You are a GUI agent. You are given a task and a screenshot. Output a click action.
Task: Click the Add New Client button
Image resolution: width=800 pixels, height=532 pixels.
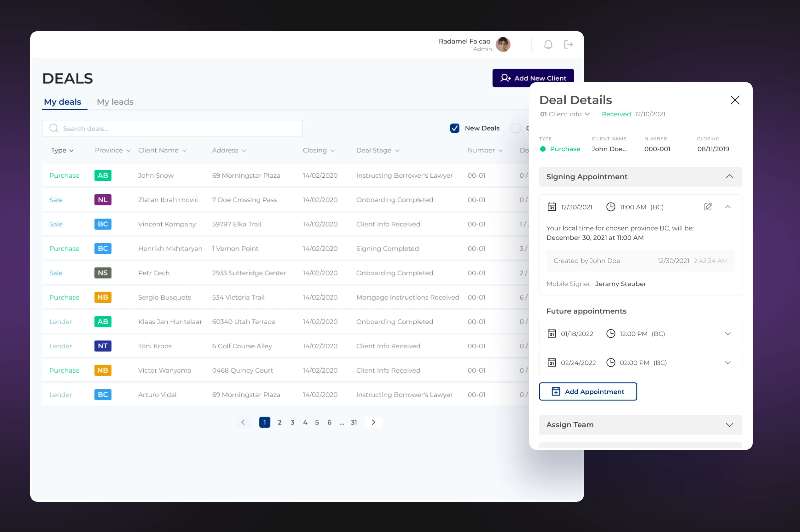[x=533, y=78]
